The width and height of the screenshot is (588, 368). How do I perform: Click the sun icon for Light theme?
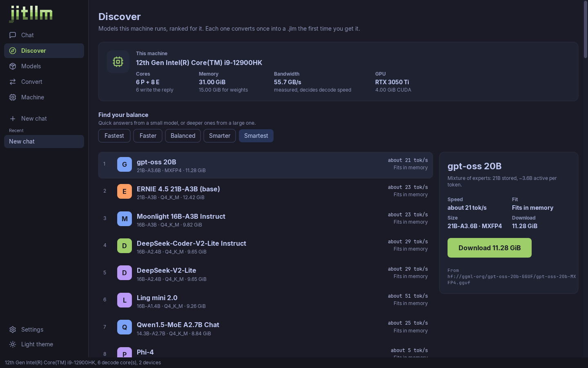point(13,344)
